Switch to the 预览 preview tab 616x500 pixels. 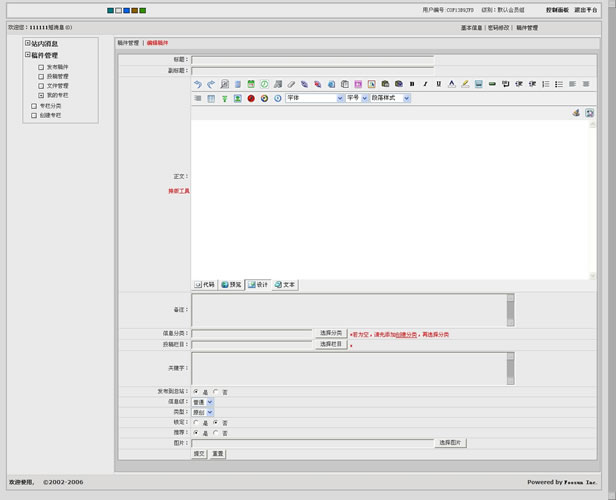(231, 285)
